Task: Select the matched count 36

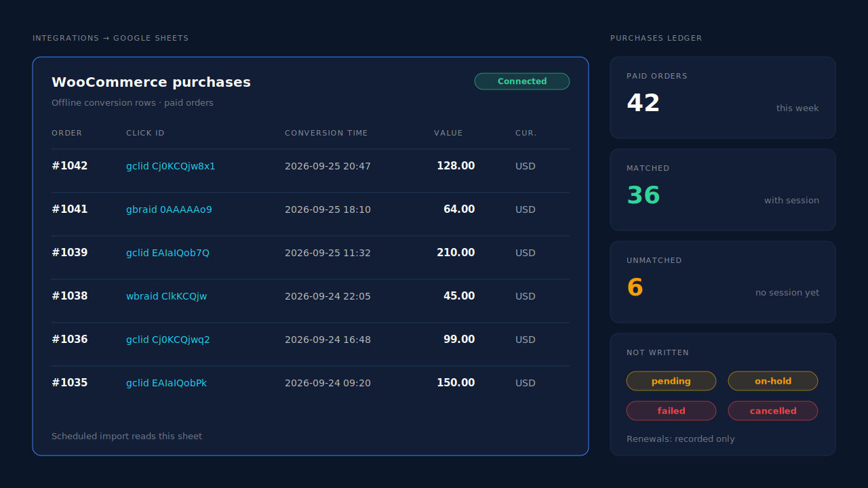Action: (644, 195)
